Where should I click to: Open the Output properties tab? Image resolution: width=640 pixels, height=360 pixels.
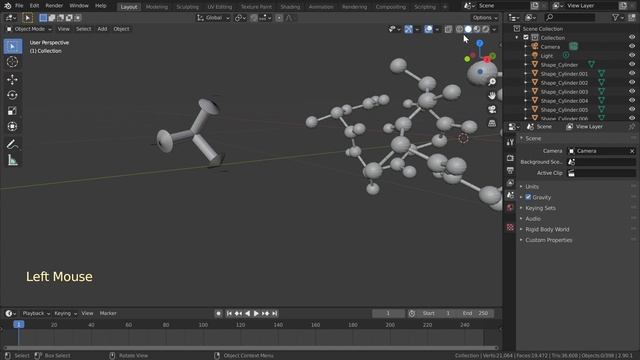(510, 171)
